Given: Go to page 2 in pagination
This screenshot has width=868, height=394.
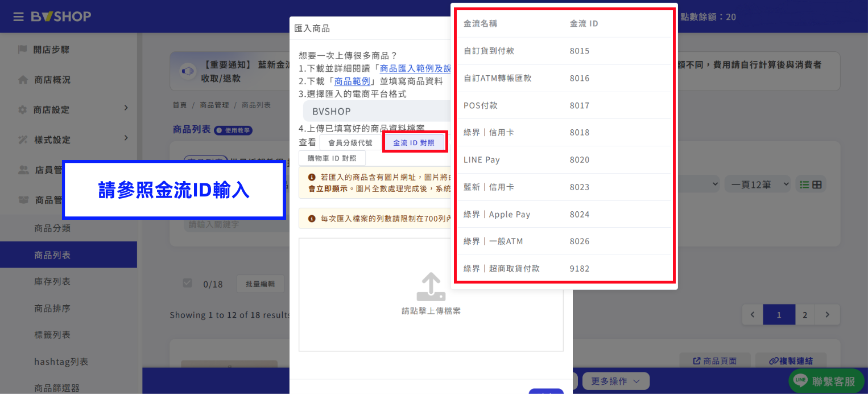Looking at the screenshot, I should [x=805, y=314].
